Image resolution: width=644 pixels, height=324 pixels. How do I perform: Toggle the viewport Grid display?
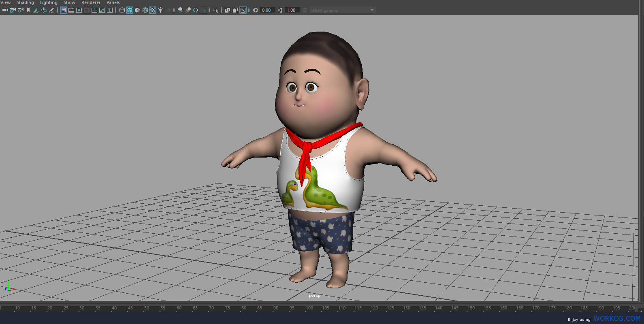pyautogui.click(x=64, y=10)
